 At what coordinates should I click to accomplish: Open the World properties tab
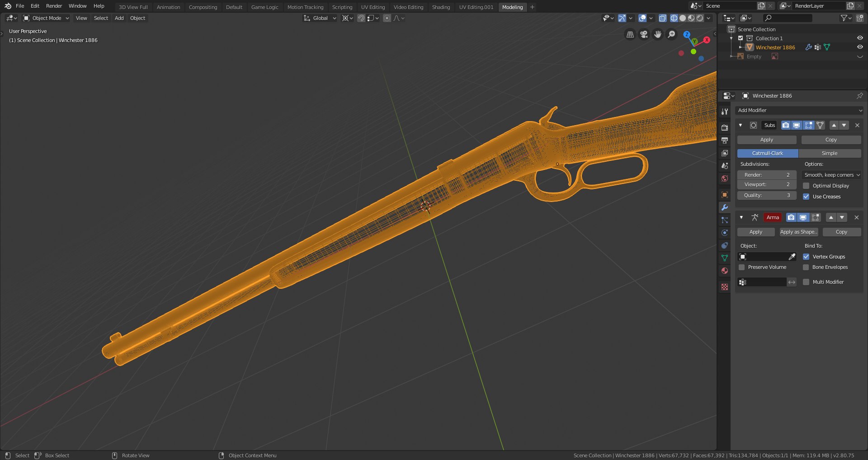click(725, 178)
